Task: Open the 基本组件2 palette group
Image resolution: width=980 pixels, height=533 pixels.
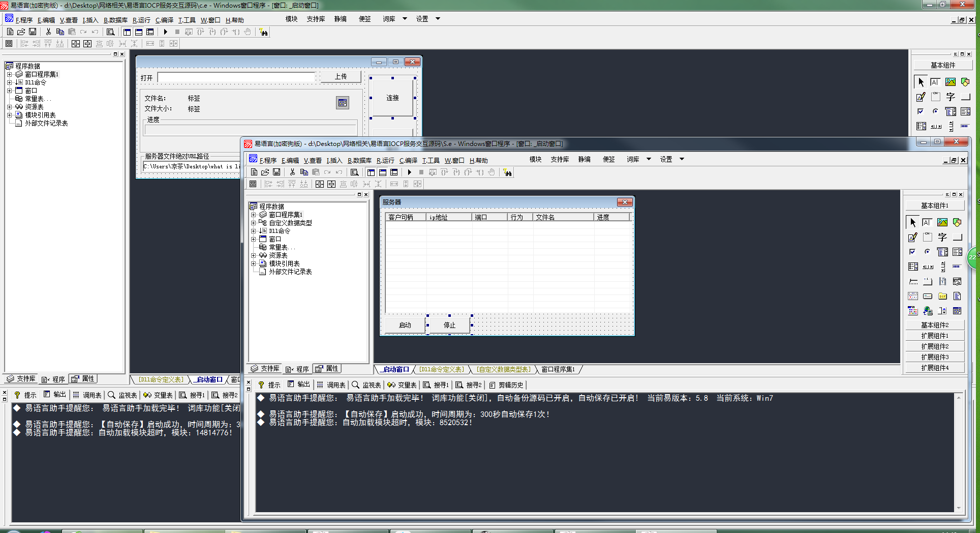Action: tap(935, 325)
